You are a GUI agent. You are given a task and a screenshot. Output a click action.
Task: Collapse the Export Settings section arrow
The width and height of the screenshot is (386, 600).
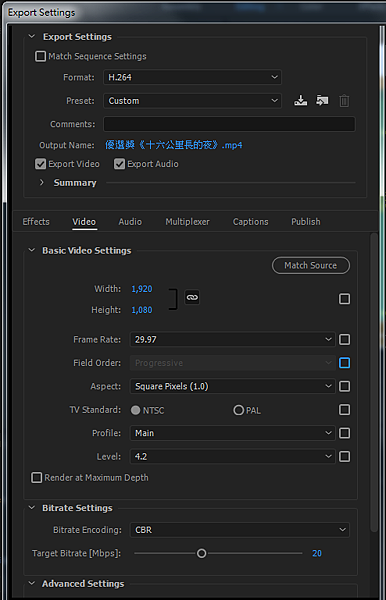32,36
